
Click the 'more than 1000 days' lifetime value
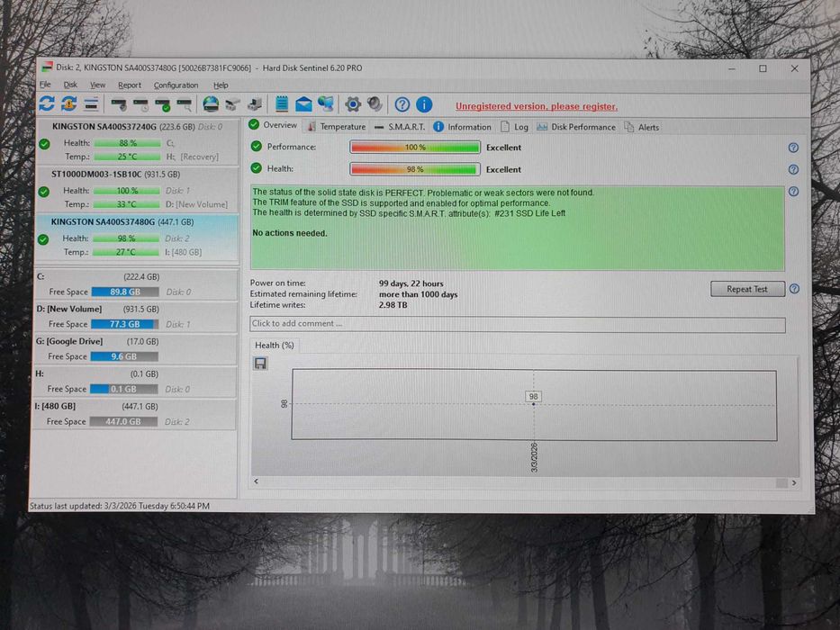418,294
